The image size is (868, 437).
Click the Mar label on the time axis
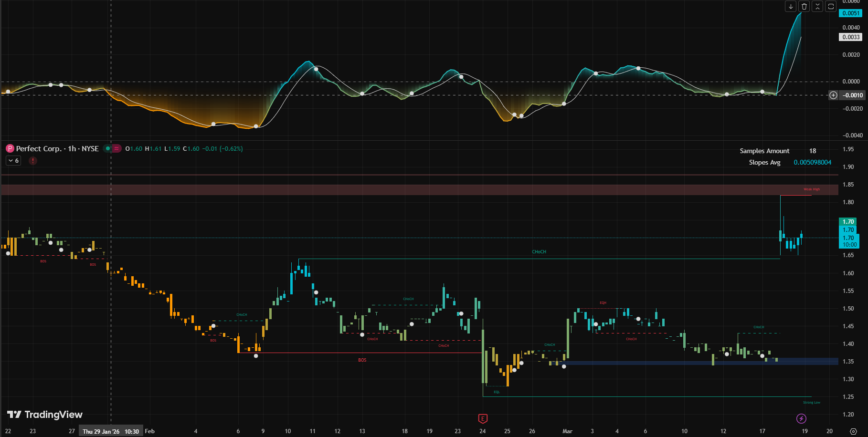coord(567,431)
